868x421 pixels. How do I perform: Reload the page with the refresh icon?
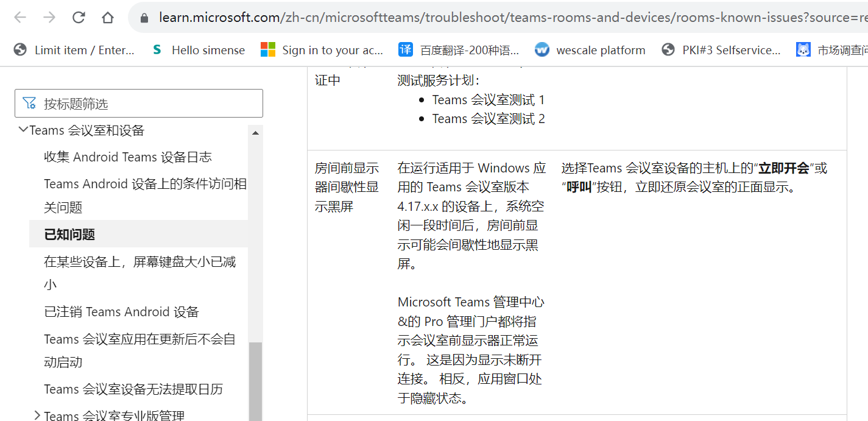79,18
